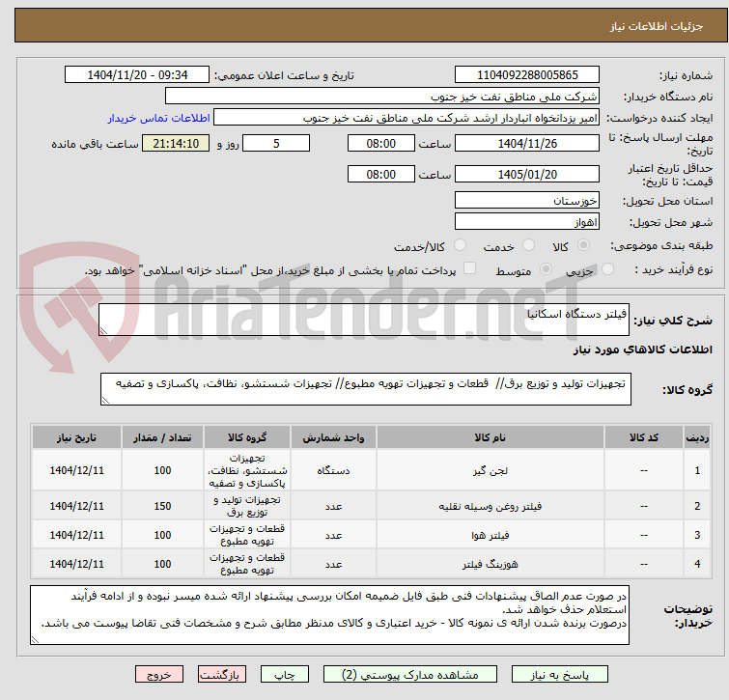This screenshot has width=729, height=700.
Task: Click row number 4 in the table
Action: pos(697,564)
